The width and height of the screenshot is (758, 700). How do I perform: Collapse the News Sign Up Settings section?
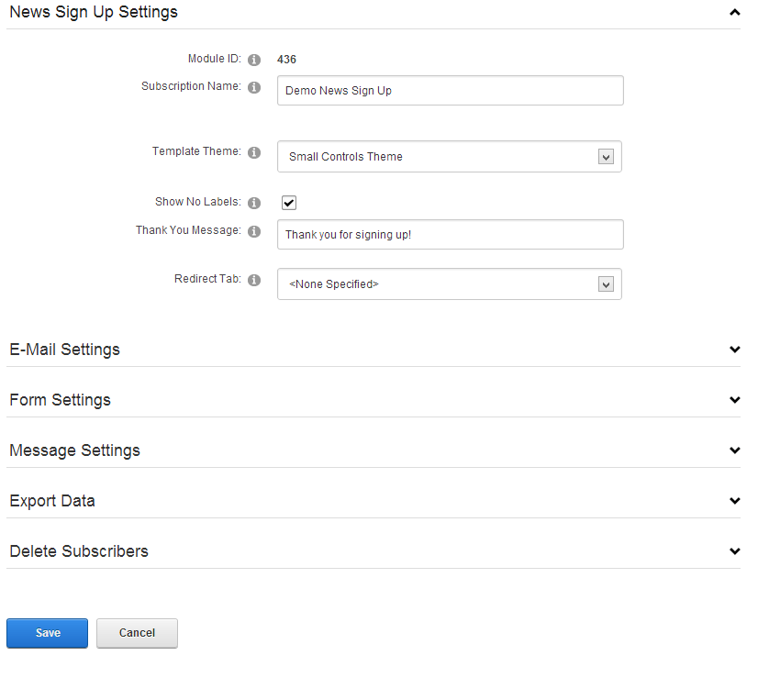click(x=735, y=13)
